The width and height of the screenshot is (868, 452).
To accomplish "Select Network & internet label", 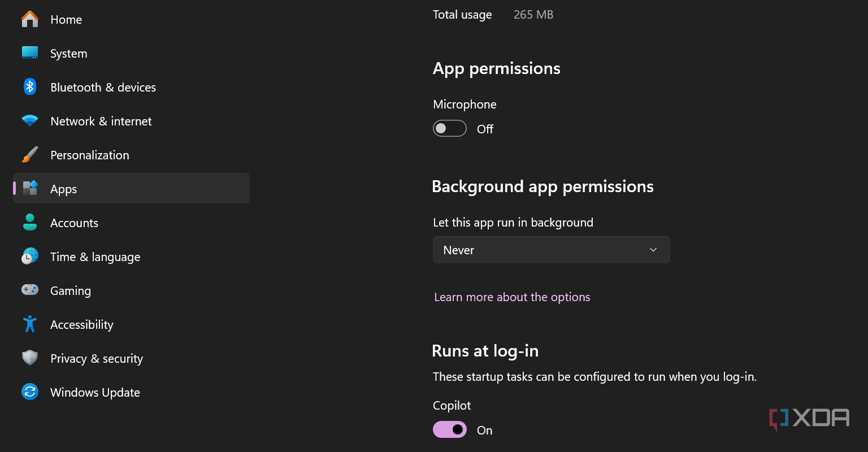I will pyautogui.click(x=101, y=121).
